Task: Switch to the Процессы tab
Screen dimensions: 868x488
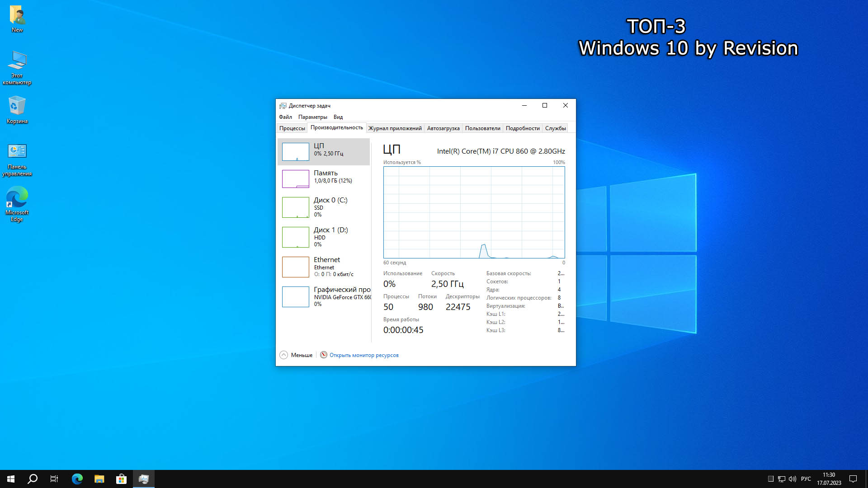Action: click(292, 128)
